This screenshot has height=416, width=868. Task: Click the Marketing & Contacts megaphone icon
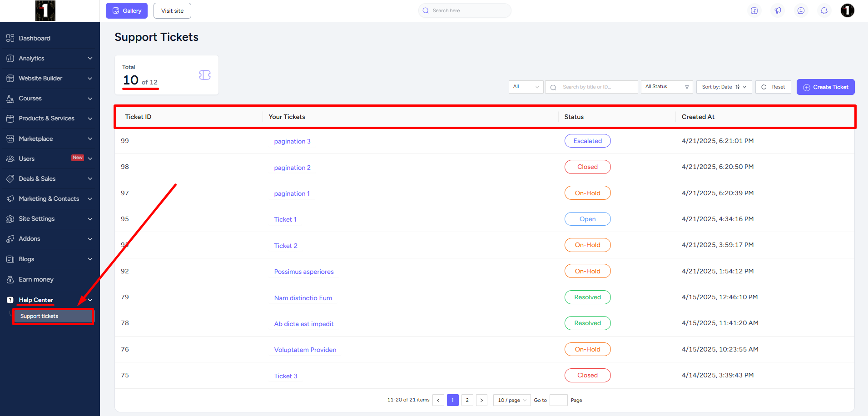(10, 199)
